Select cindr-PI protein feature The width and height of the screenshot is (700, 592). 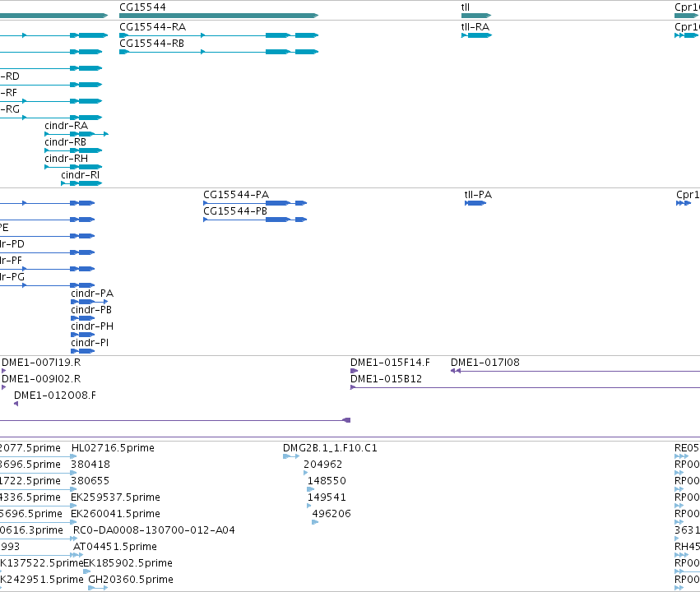(x=82, y=351)
